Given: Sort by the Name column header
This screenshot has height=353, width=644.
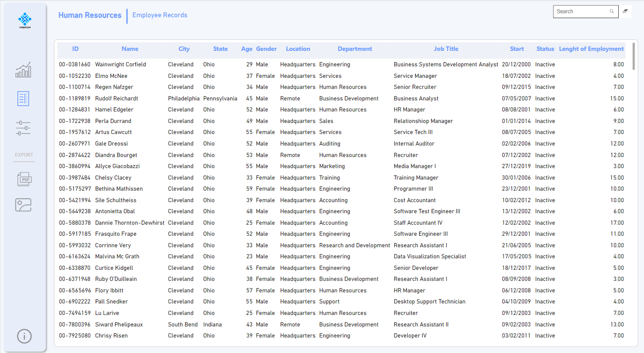Looking at the screenshot, I should tap(130, 49).
